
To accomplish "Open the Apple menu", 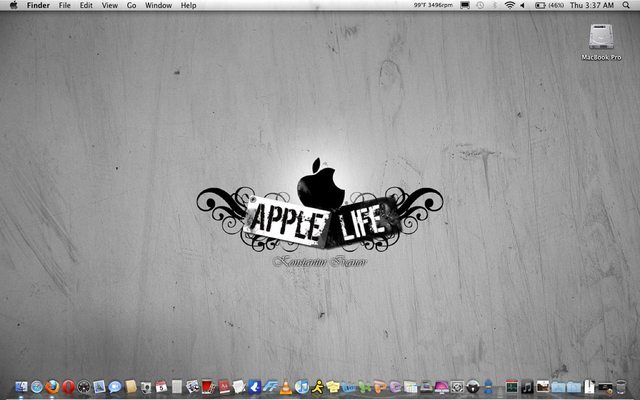I will (13, 5).
